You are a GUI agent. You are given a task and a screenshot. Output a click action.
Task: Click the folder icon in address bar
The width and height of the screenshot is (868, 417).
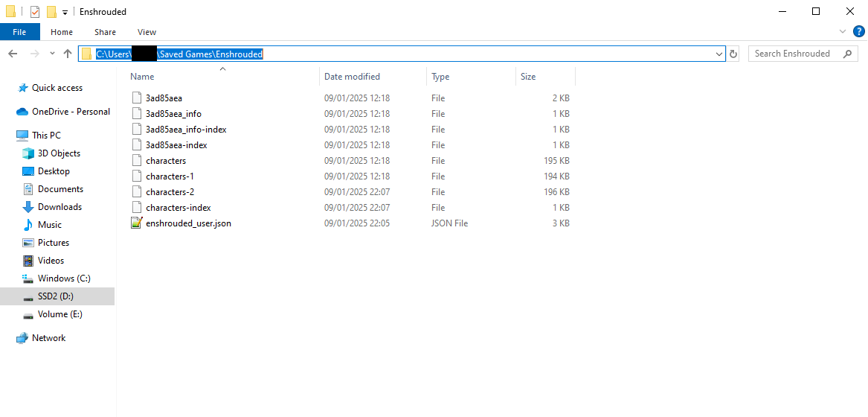pos(86,54)
